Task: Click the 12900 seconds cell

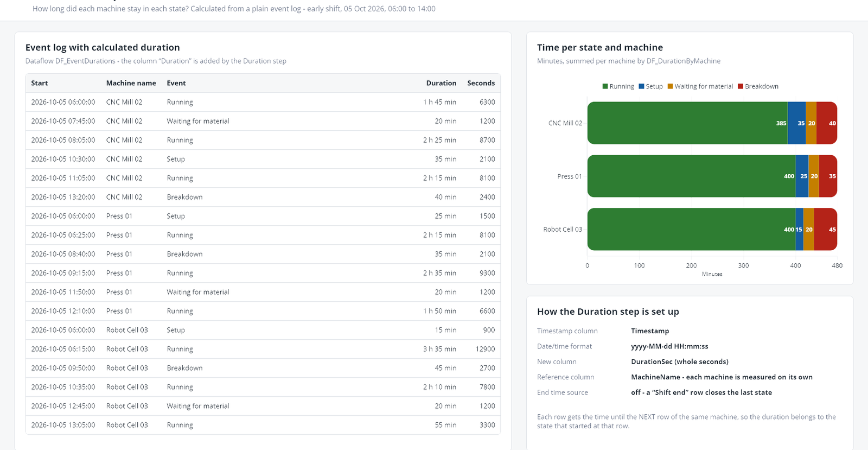Action: 485,349
